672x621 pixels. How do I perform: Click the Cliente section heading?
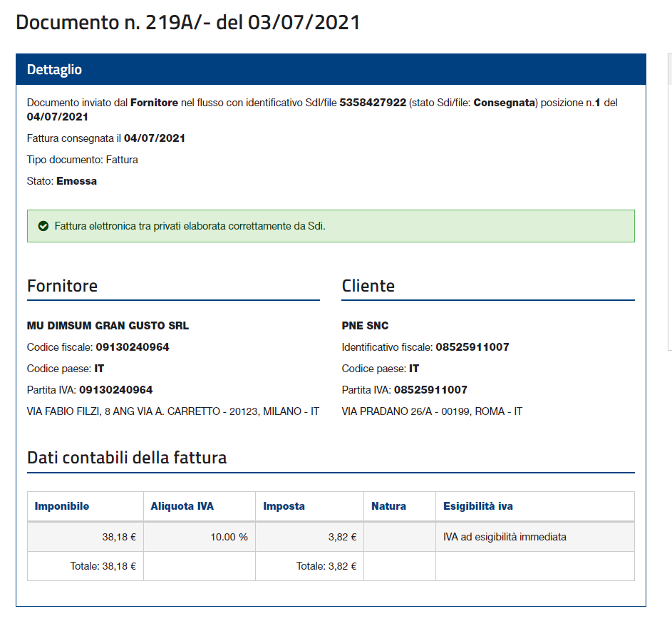pos(368,286)
